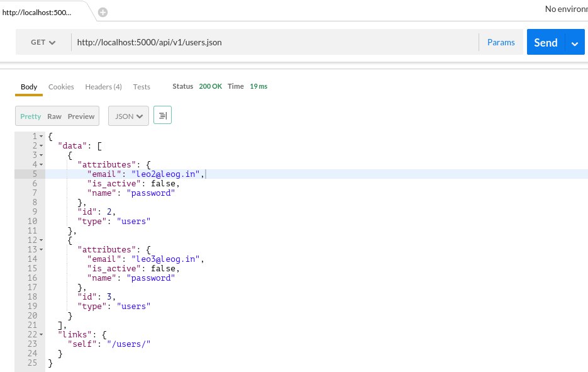The image size is (588, 372).
Task: Click the "id": 3 line
Action: pyautogui.click(x=96, y=297)
